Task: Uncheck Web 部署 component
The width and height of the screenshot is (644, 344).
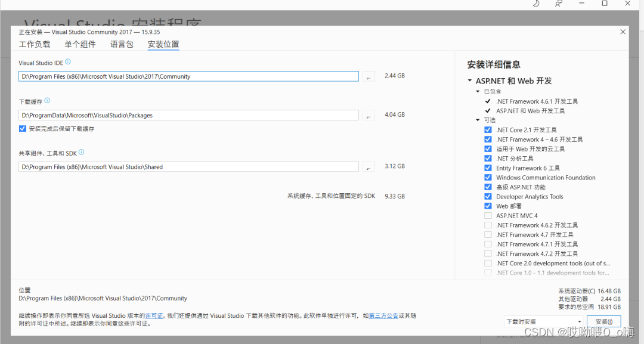Action: (x=488, y=206)
